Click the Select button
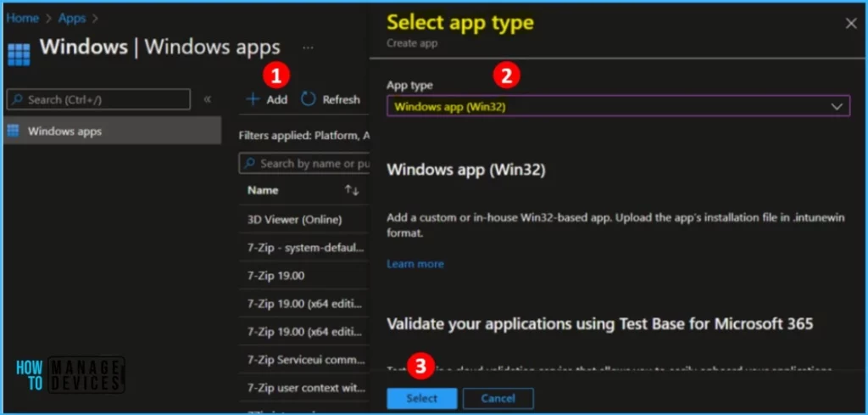 pos(422,398)
